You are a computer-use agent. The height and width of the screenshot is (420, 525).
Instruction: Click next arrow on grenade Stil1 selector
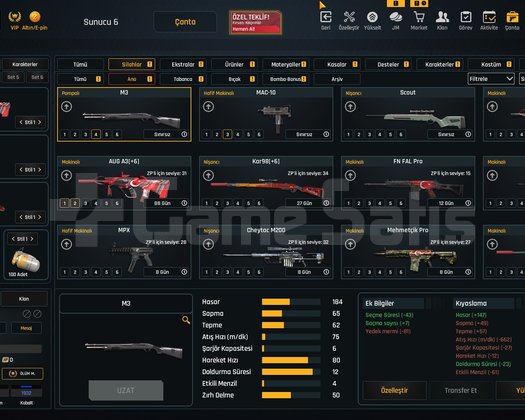(32, 239)
